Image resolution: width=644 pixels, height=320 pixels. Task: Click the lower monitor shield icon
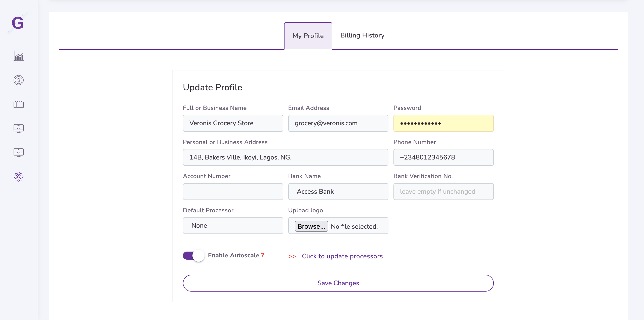(x=19, y=152)
